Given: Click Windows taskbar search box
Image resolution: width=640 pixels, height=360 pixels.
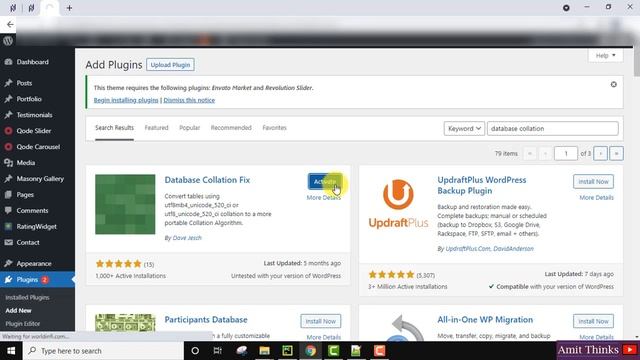Looking at the screenshot, I should coord(103,351).
